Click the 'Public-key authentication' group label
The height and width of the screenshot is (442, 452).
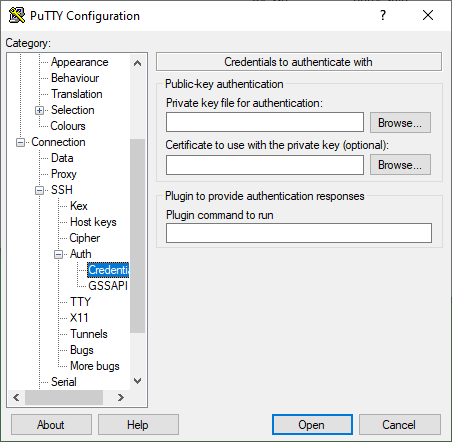click(x=224, y=84)
